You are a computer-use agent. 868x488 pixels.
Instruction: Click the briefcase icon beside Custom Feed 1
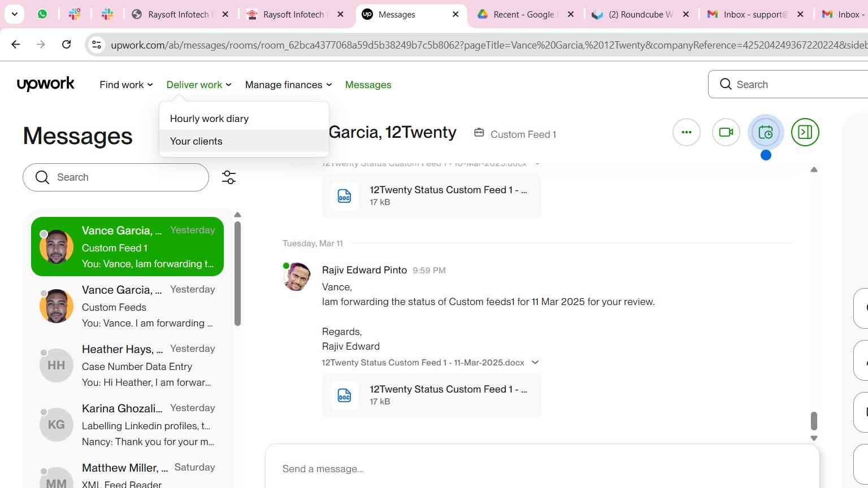pyautogui.click(x=479, y=133)
